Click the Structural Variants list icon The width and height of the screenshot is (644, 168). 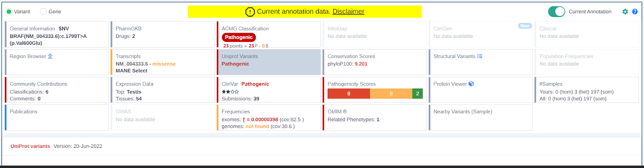coord(480,56)
